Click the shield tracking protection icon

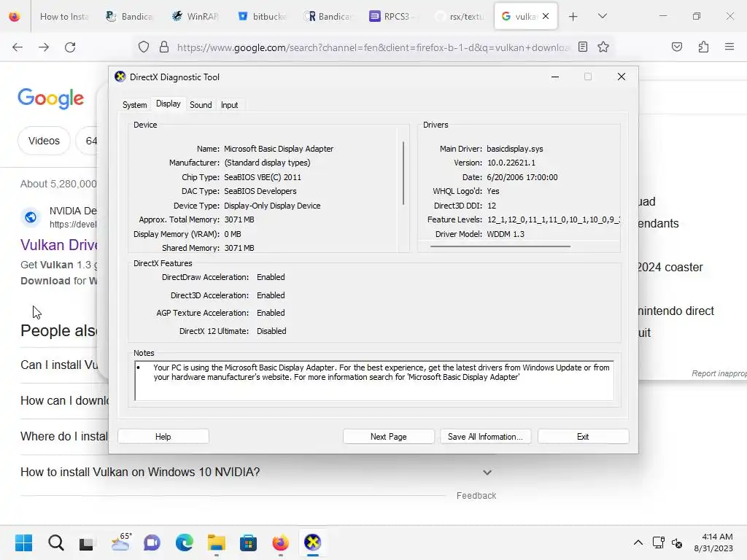tap(144, 47)
